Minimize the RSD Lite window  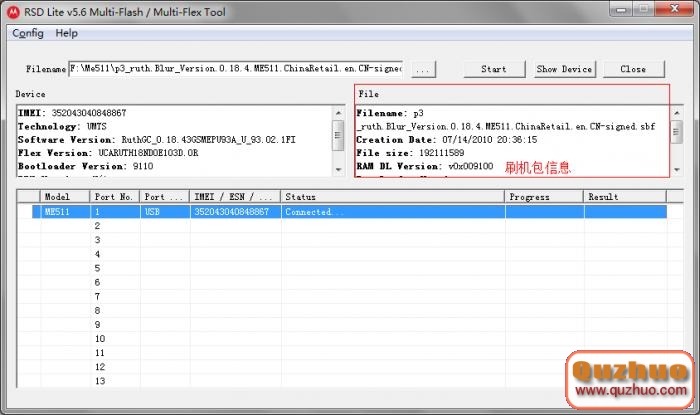[622, 9]
